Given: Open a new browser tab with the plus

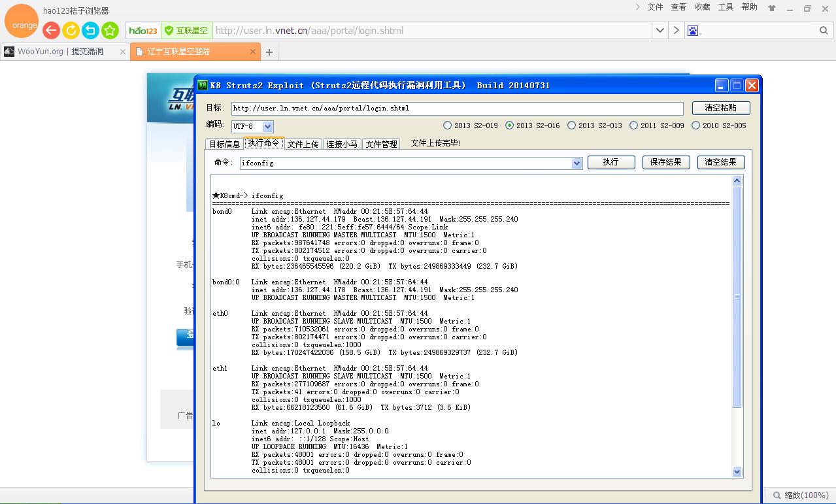Looking at the screenshot, I should 269,52.
